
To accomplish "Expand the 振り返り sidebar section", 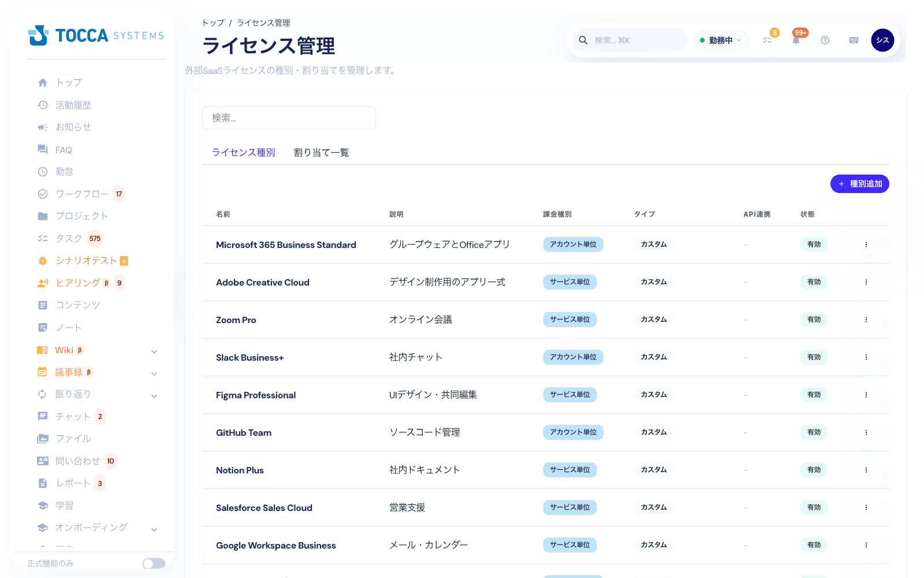I will point(154,396).
